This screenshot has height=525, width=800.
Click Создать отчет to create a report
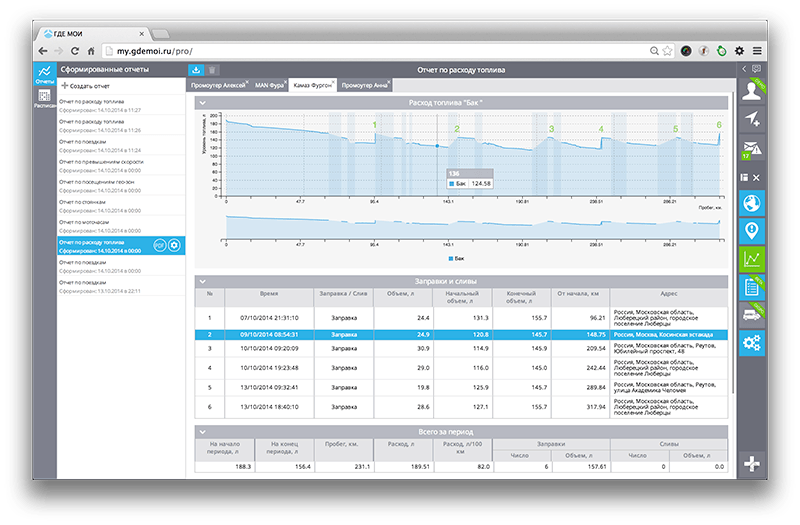point(85,86)
